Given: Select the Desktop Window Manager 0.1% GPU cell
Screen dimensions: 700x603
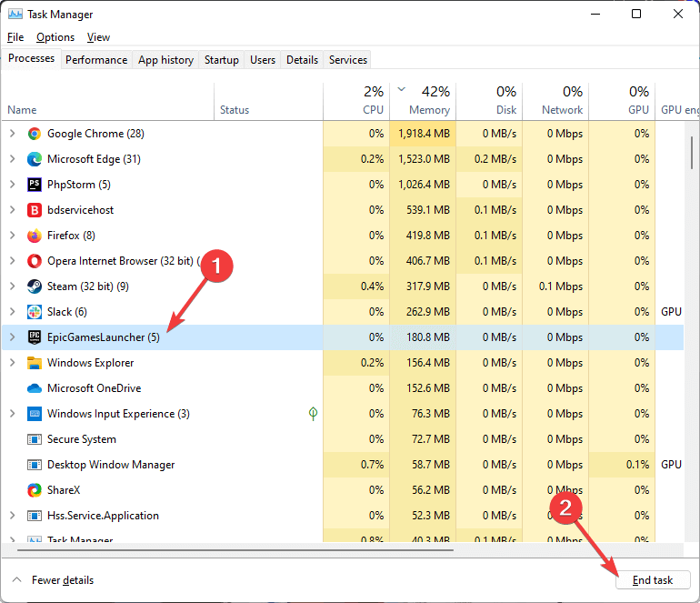Looking at the screenshot, I should pyautogui.click(x=622, y=465).
